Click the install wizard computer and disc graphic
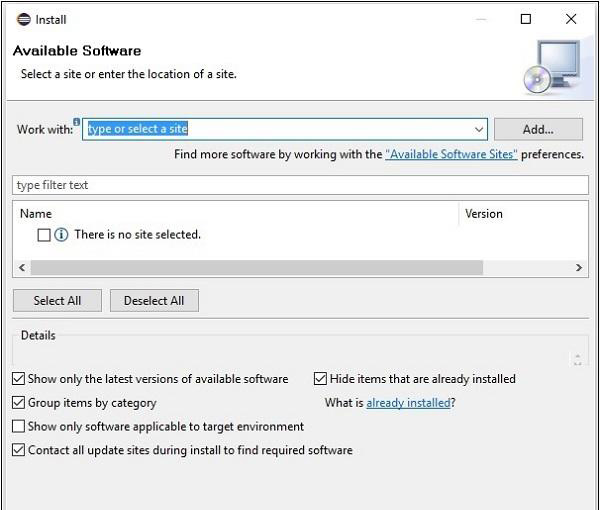The image size is (600, 510). [553, 67]
